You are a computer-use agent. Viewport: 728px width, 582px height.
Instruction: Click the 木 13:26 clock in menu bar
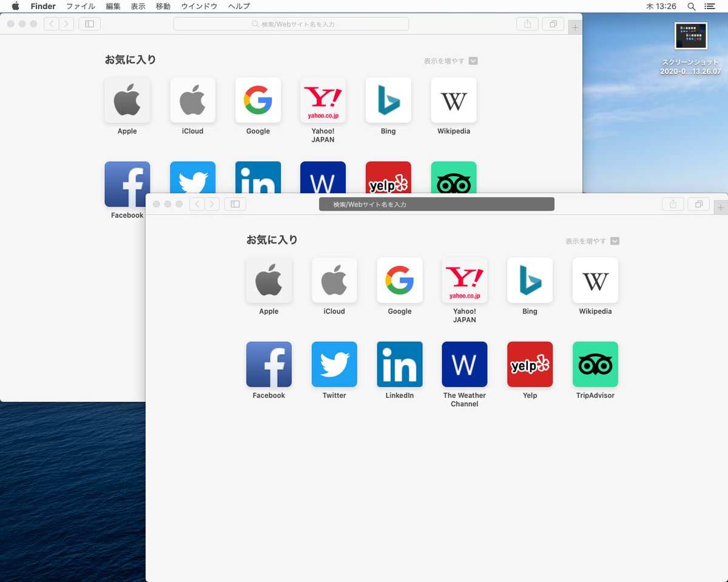(x=661, y=6)
